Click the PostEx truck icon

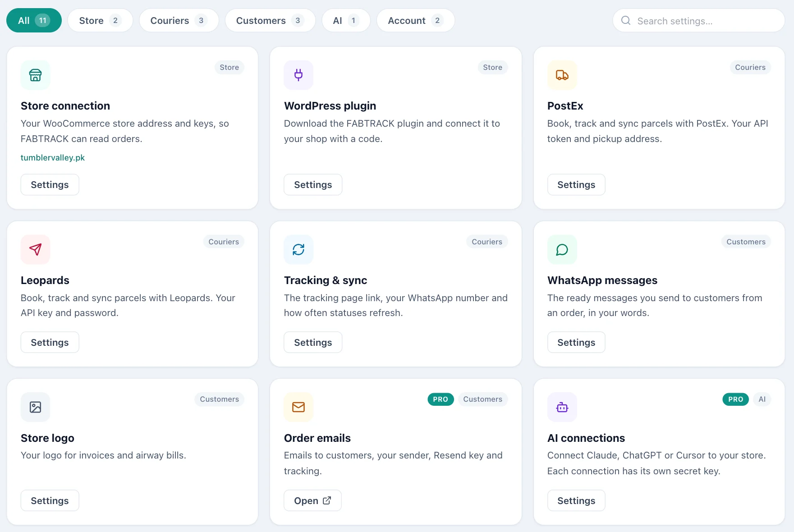pos(562,75)
